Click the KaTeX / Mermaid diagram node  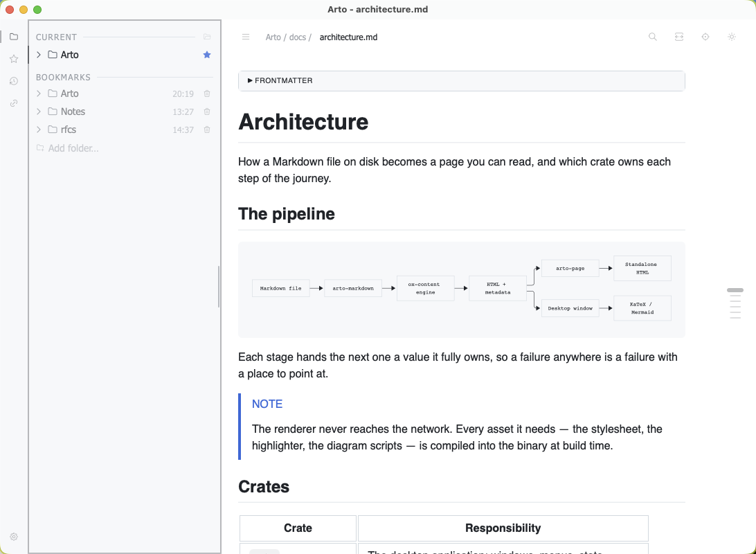coord(642,308)
